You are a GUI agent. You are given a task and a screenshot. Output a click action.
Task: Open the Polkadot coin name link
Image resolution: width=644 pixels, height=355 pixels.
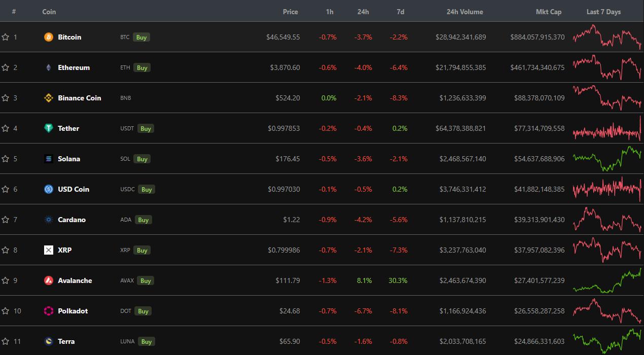pyautogui.click(x=73, y=311)
